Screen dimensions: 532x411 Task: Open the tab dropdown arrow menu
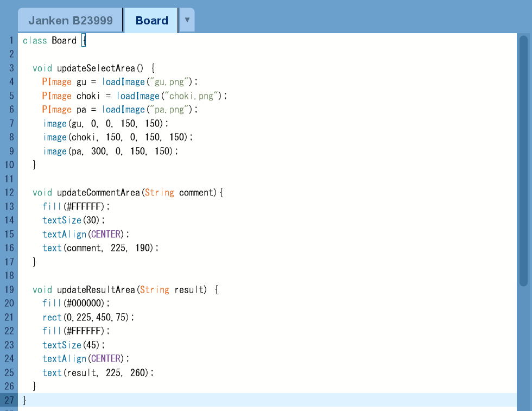coord(187,20)
